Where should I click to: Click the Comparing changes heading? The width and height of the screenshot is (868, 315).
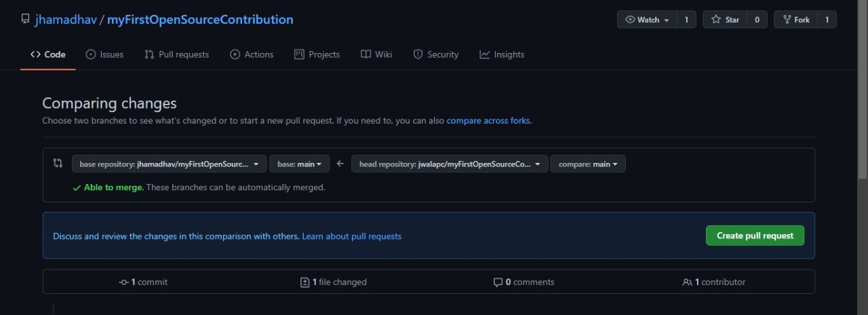(x=109, y=103)
